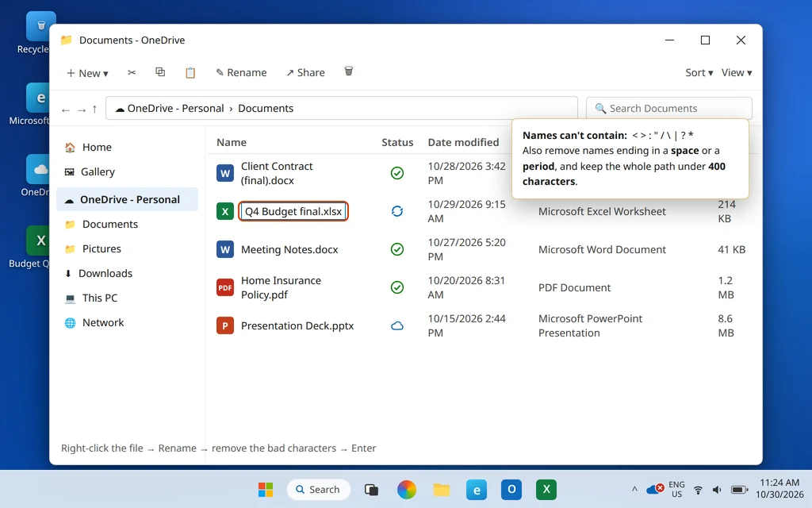Open the View dropdown
This screenshot has width=812, height=508.
click(737, 72)
